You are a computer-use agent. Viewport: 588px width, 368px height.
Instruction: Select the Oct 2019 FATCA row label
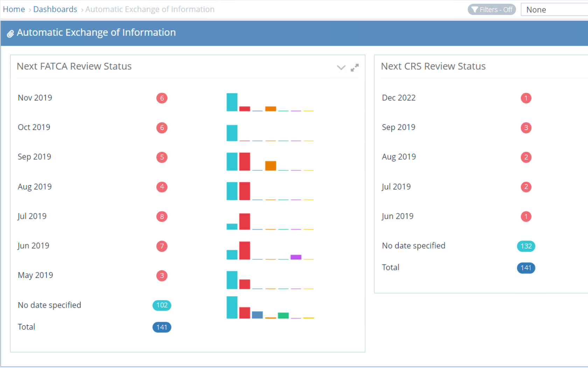[34, 127]
